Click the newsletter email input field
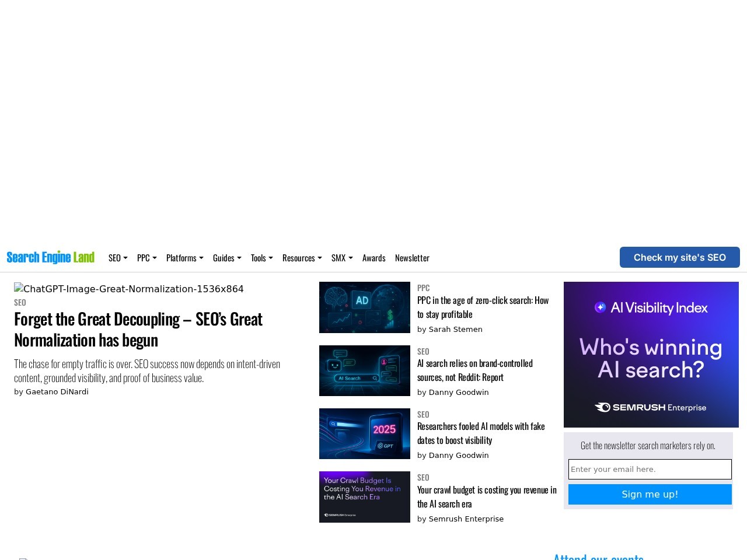This screenshot has width=747, height=560. pyautogui.click(x=650, y=469)
